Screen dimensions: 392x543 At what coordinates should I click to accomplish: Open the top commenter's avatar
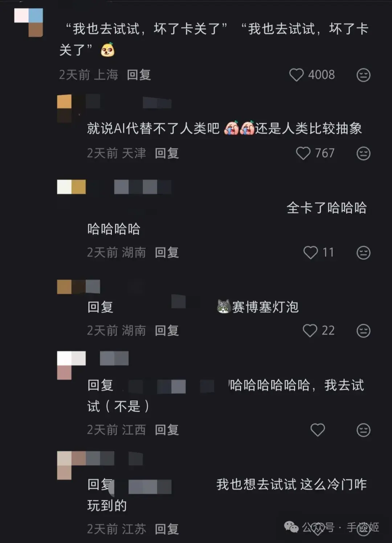coord(29,23)
